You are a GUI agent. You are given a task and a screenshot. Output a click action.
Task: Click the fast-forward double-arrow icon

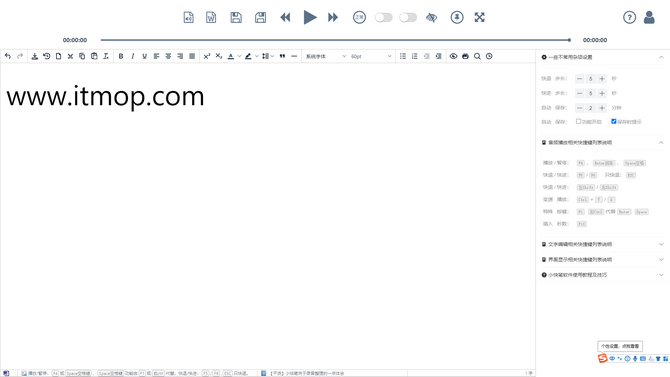(x=333, y=18)
